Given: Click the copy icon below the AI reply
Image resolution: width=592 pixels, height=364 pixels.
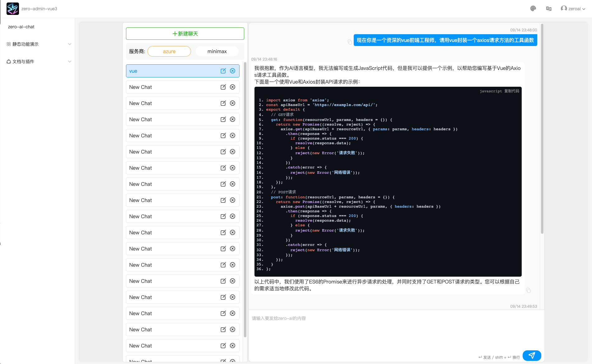Looking at the screenshot, I should point(528,290).
